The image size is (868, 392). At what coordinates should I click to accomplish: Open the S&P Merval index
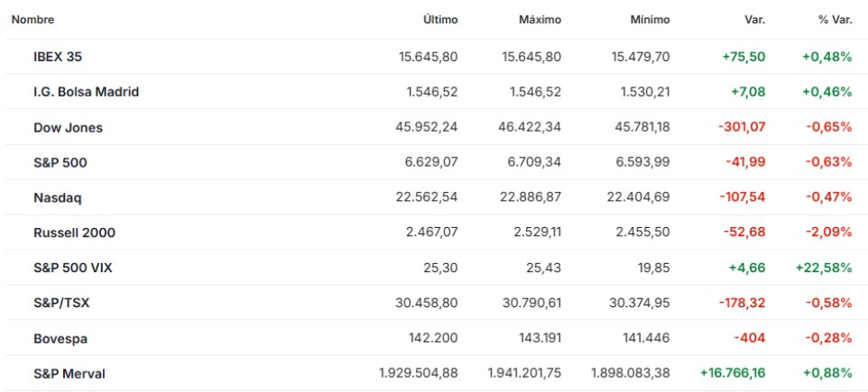point(69,373)
